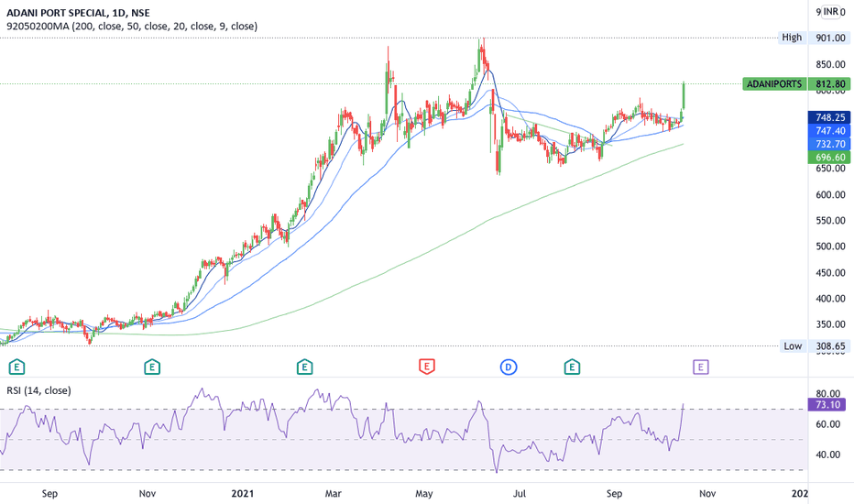Click the May label on time axis
The width and height of the screenshot is (854, 504).
coord(423,494)
